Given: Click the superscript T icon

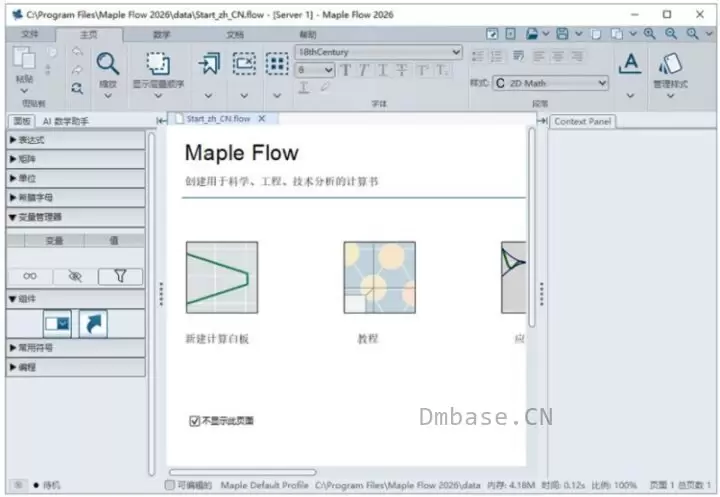Looking at the screenshot, I should point(422,70).
